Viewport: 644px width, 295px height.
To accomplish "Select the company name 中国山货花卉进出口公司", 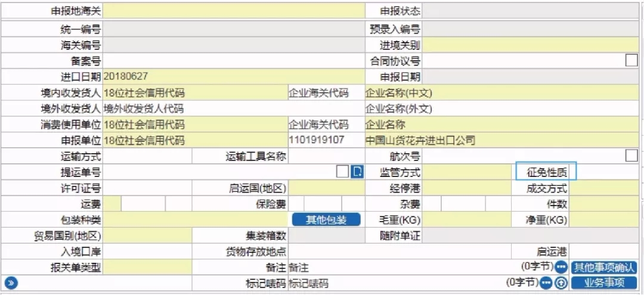I will (420, 140).
